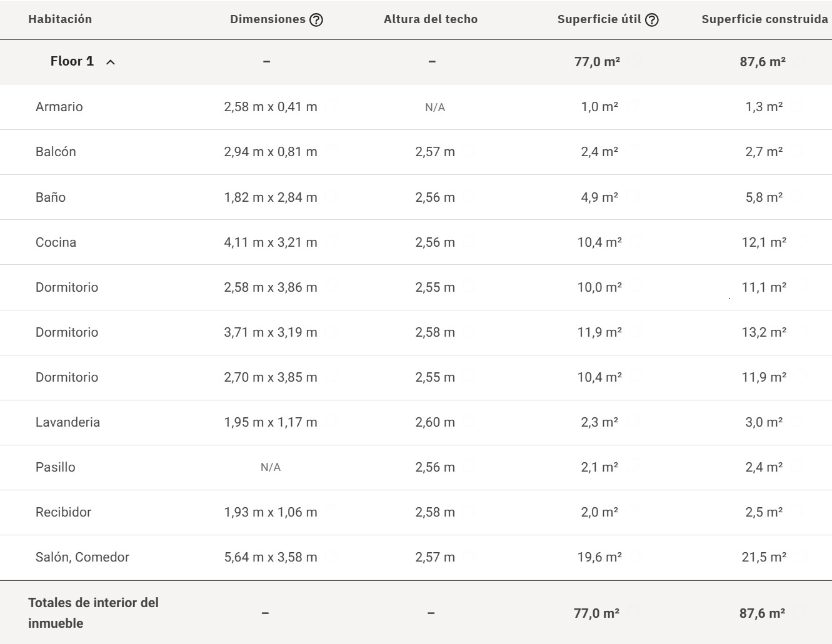Copy Floor 1 superficie útil 77,0 m²
The height and width of the screenshot is (644, 832).
click(634, 61)
